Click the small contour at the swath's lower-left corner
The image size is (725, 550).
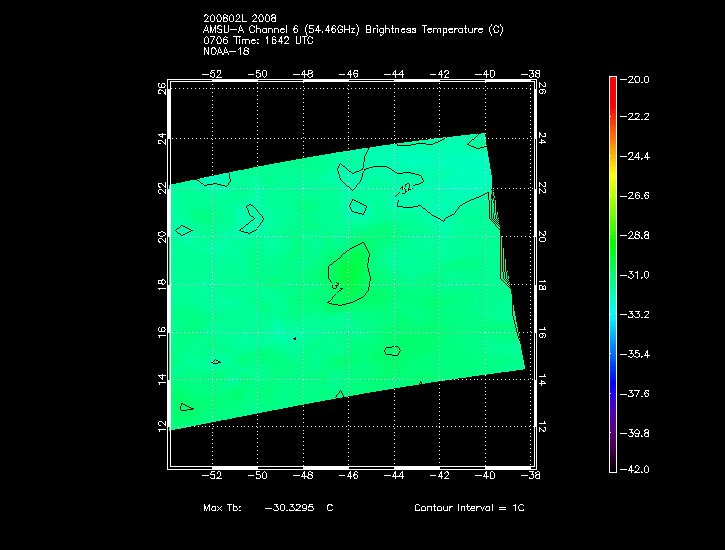tap(186, 407)
